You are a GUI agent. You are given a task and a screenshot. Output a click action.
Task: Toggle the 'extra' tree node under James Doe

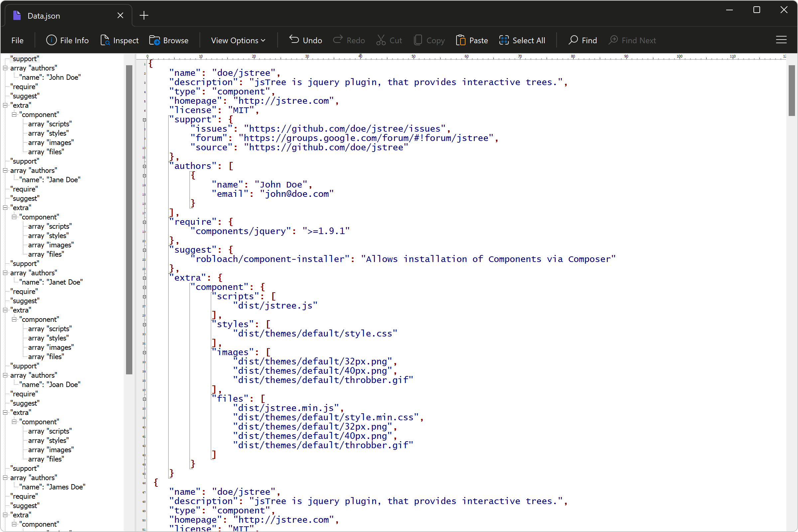(x=5, y=515)
